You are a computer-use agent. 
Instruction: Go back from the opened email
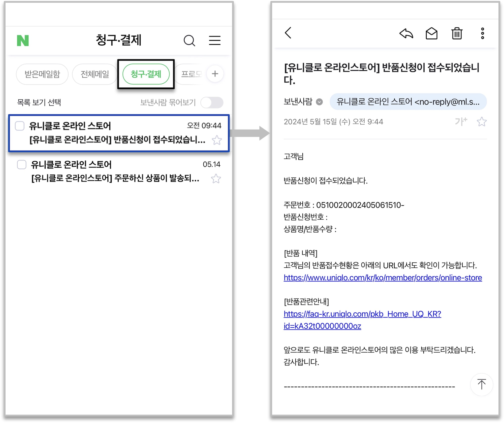tap(288, 33)
